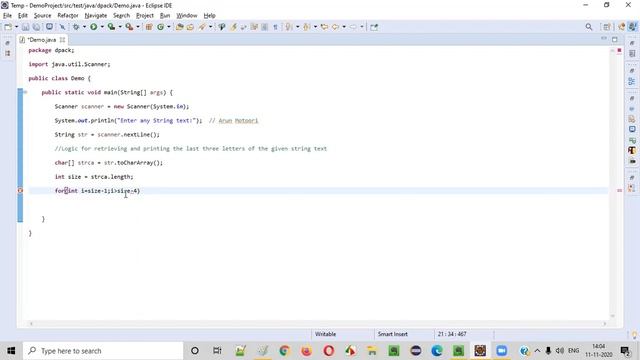Open the File menu
Image resolution: width=640 pixels, height=360 pixels.
click(x=7, y=16)
